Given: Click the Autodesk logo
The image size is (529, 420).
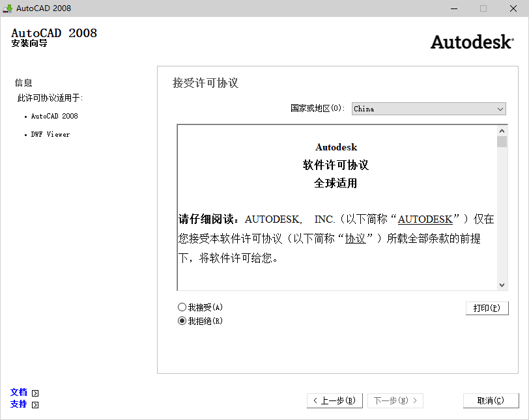Looking at the screenshot, I should coord(472,41).
